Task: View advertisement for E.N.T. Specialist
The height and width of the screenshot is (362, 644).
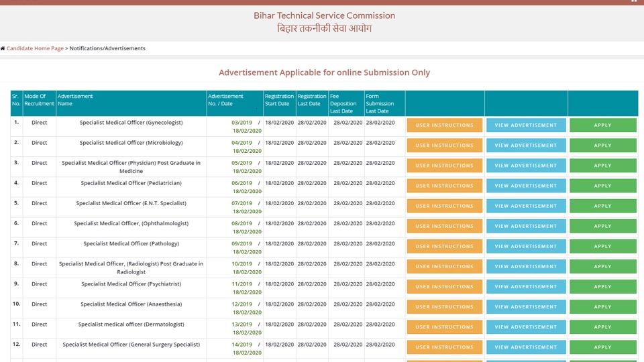Action: tap(526, 206)
